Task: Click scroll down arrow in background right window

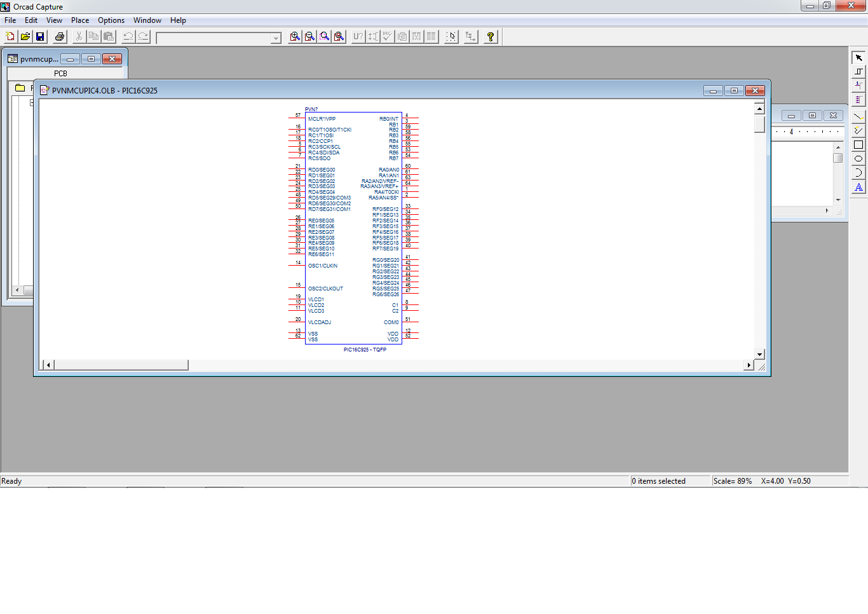Action: [x=838, y=200]
